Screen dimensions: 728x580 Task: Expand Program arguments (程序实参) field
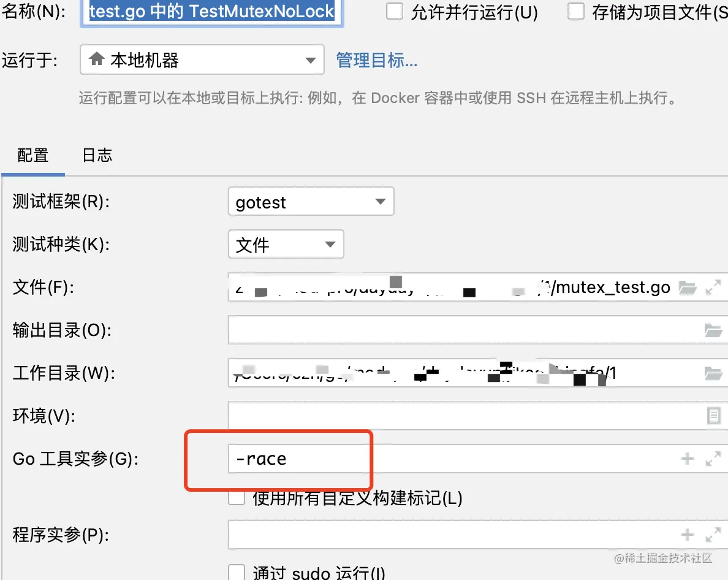coord(713,535)
